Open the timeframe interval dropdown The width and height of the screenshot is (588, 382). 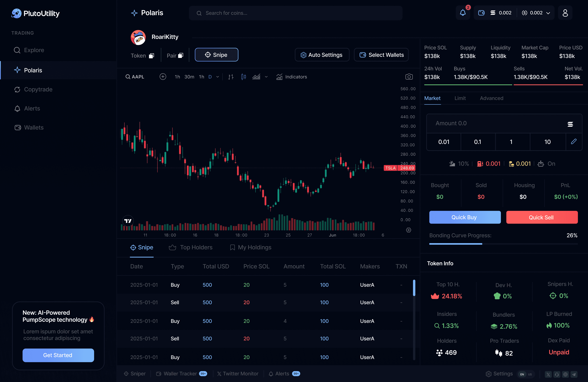pos(217,77)
